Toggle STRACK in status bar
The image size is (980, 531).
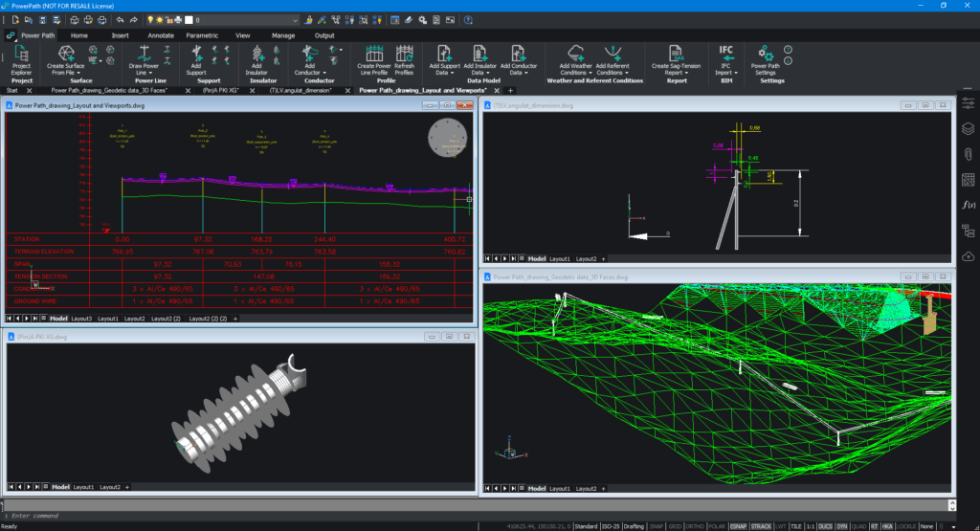click(x=761, y=526)
